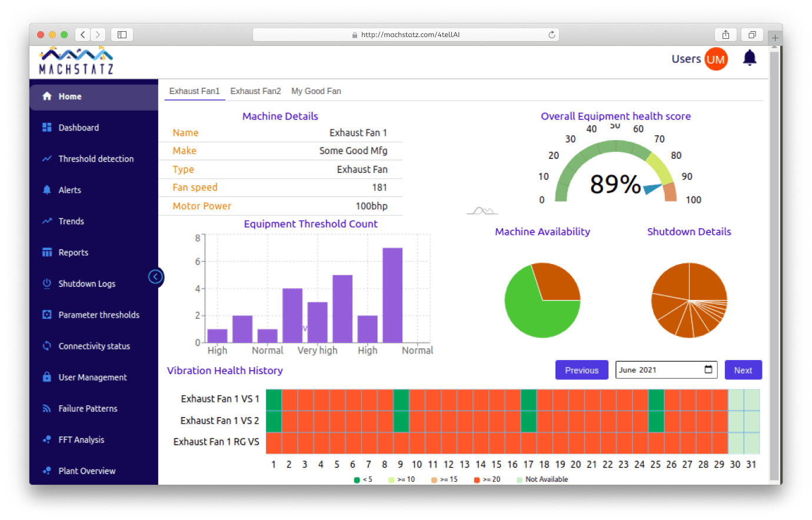The image size is (812, 520).
Task: Reload the page using the refresh icon
Action: coord(551,35)
